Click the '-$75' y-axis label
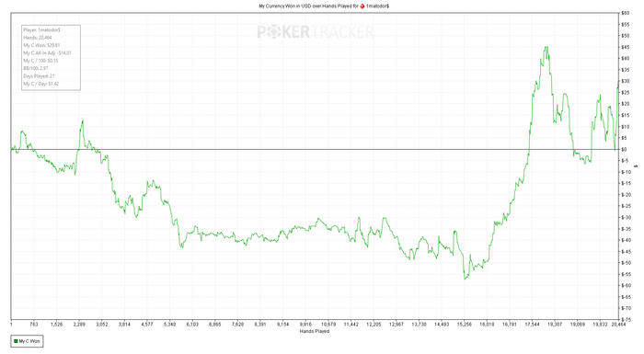This screenshot has width=644, height=354. click(x=626, y=319)
